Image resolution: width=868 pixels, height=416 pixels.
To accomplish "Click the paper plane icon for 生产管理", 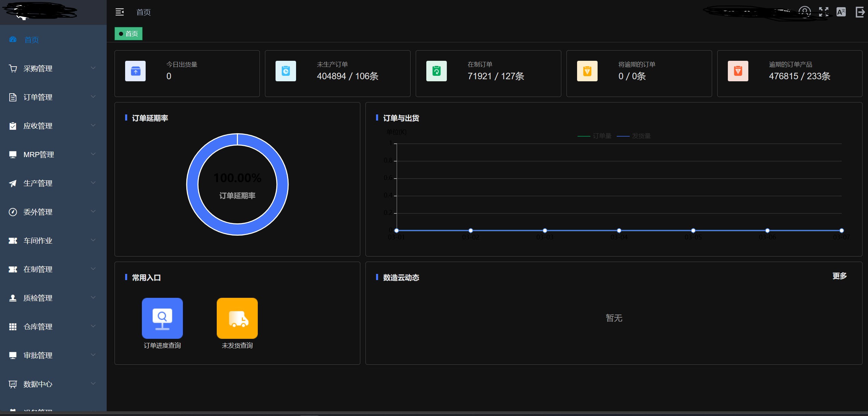I will pos(13,183).
